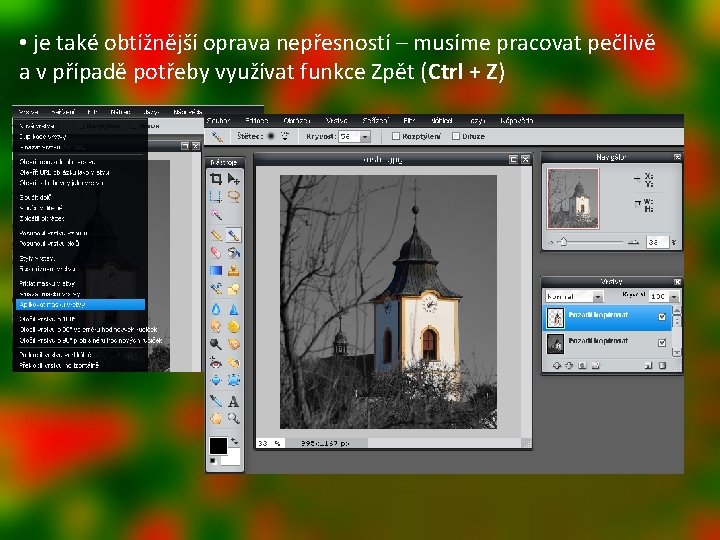Viewport: 720px width, 540px height.
Task: Select the Pencil tool
Action: [216, 235]
